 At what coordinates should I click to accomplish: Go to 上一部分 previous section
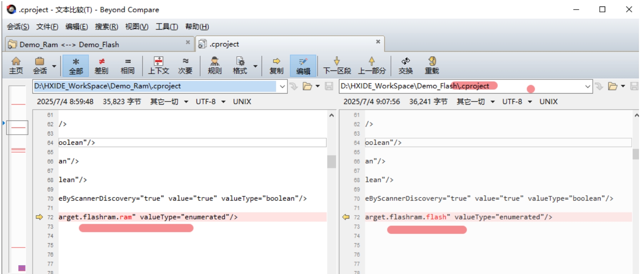point(372,65)
